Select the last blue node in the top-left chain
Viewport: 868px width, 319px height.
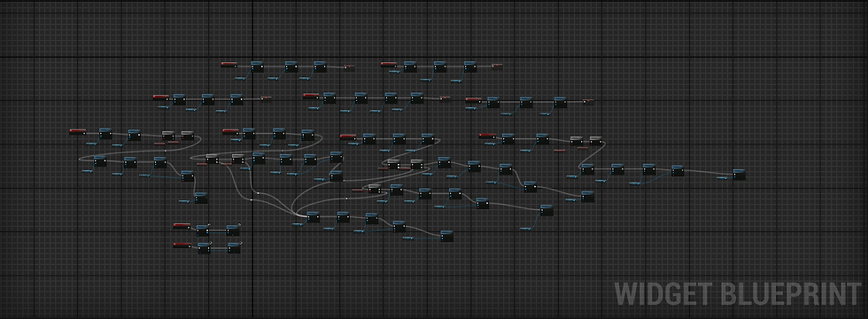(320, 66)
